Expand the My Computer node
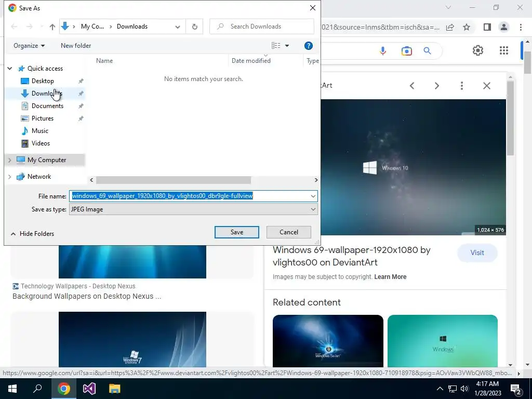Screen dimensions: 532x399 tap(10, 160)
